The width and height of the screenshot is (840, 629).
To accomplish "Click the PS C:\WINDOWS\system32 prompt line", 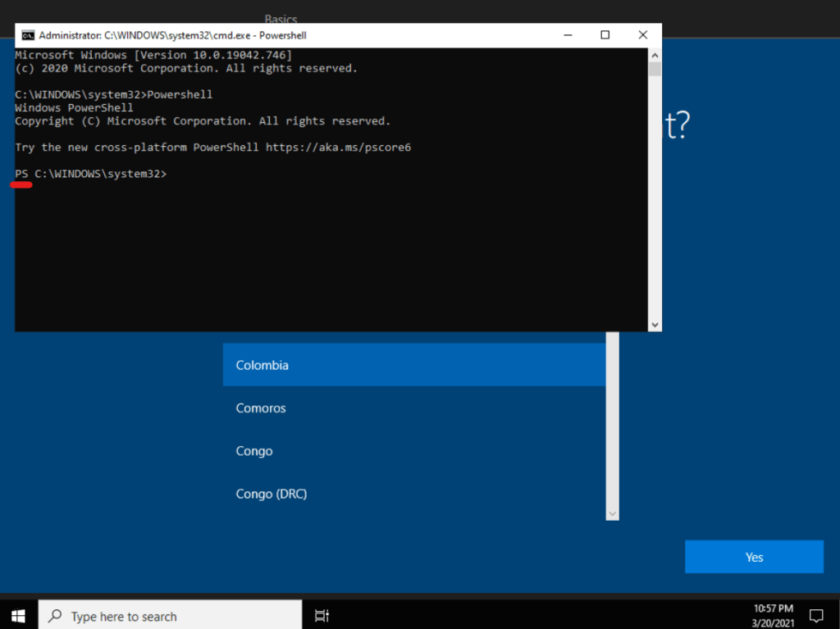I will coord(91,174).
